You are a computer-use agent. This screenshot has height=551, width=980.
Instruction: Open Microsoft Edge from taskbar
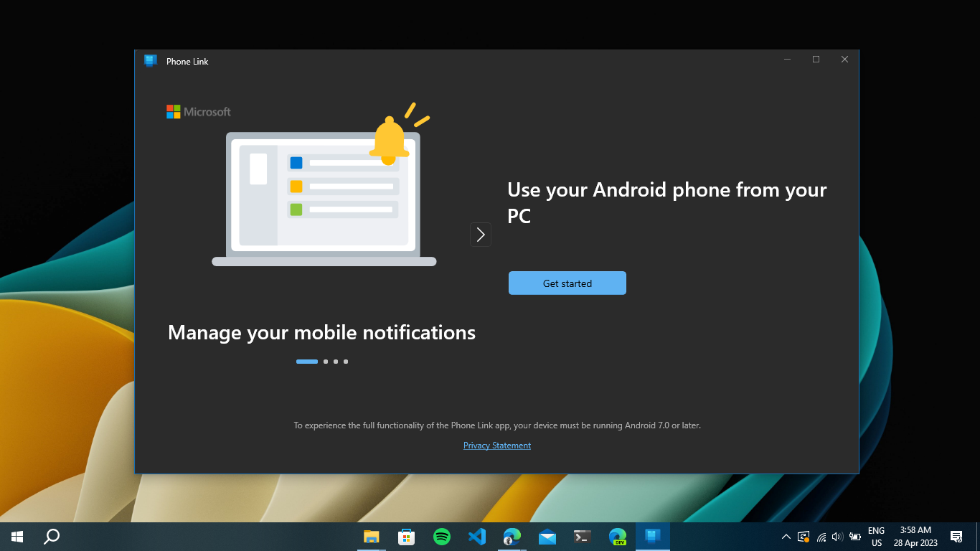512,537
